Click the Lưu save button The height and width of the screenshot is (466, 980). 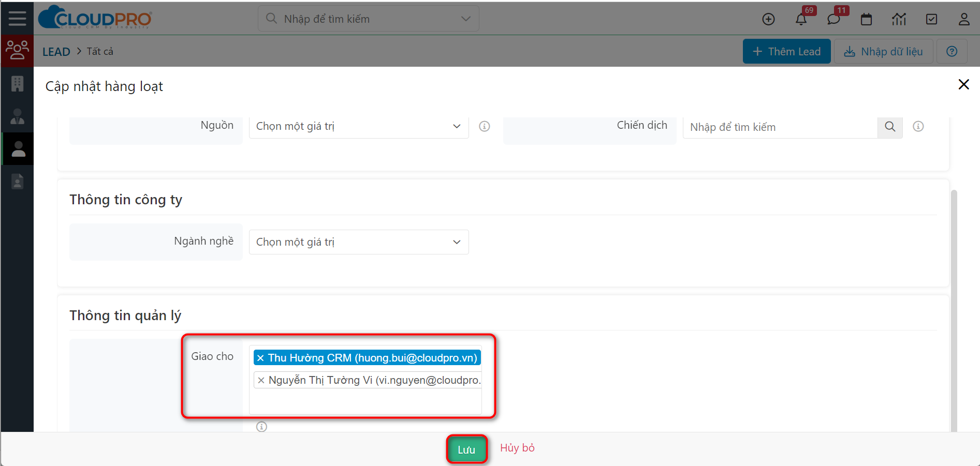[466, 449]
